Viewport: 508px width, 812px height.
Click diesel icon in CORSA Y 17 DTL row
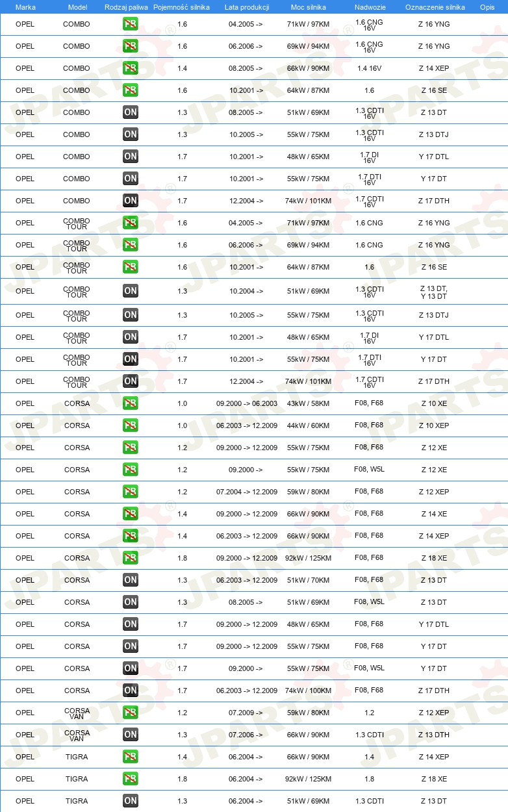130,624
